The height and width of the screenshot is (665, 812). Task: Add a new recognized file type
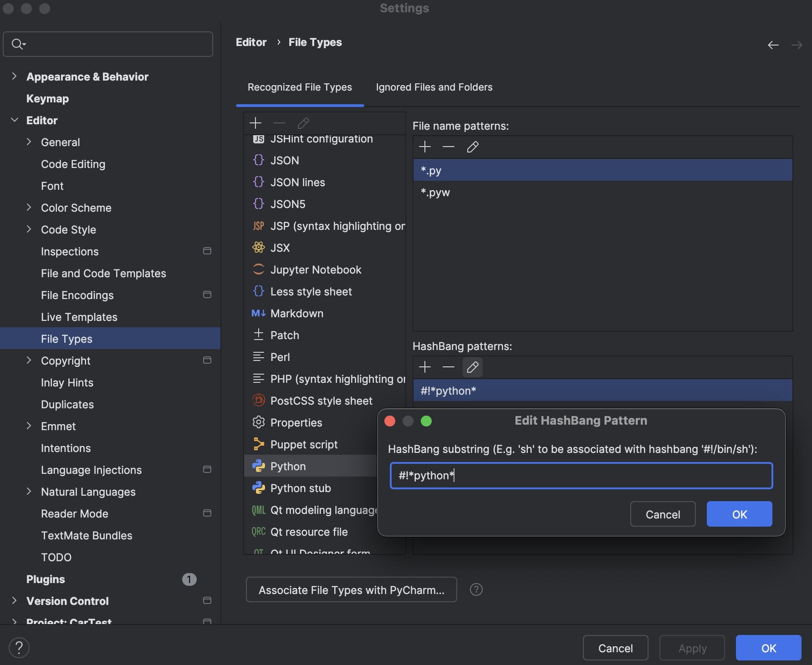coord(255,123)
